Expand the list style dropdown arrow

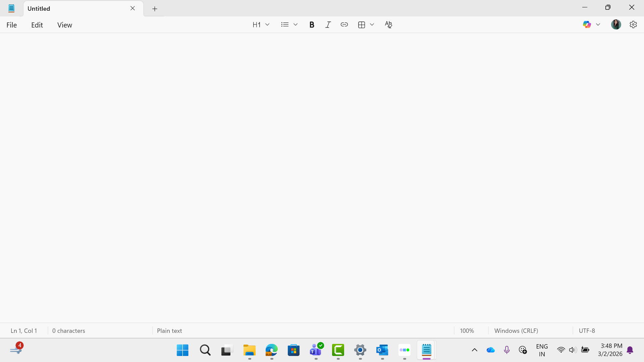point(296,24)
